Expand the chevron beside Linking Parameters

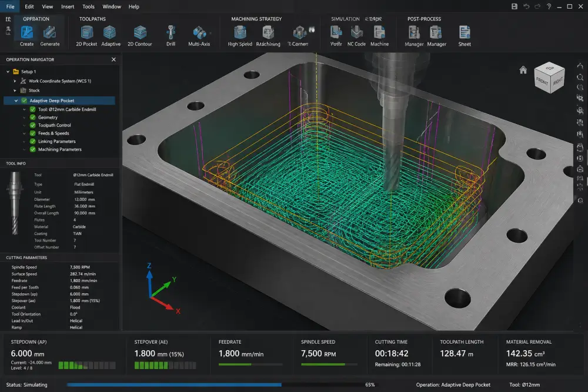[24, 141]
